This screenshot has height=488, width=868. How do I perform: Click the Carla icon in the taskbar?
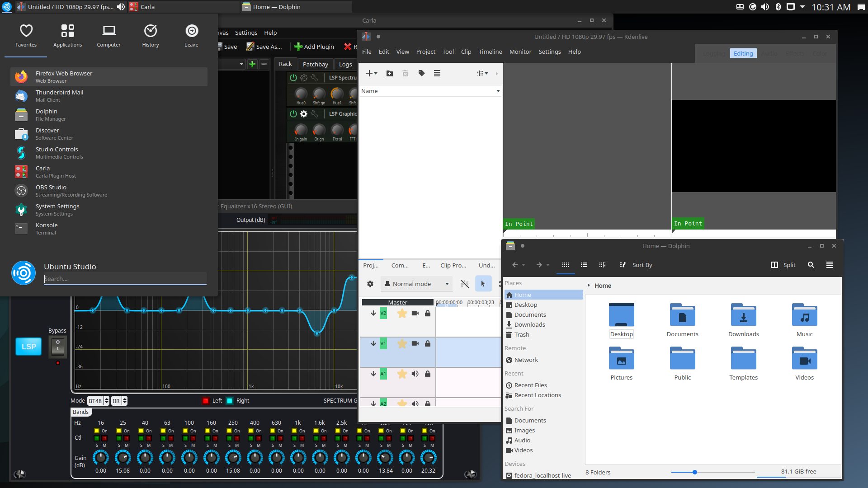click(x=132, y=7)
